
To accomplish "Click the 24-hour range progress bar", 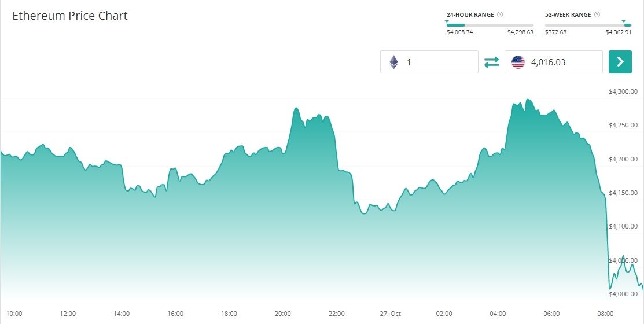I will click(x=490, y=25).
